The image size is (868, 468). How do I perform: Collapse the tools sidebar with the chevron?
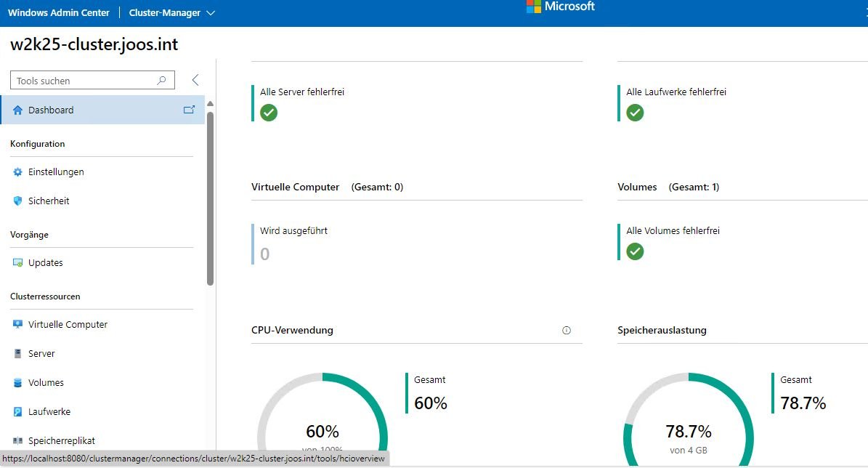point(195,81)
